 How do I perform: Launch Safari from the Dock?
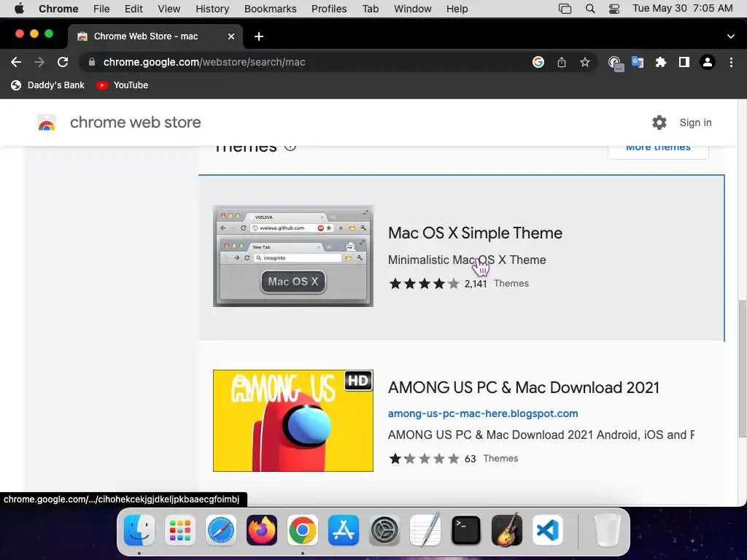[x=221, y=530]
